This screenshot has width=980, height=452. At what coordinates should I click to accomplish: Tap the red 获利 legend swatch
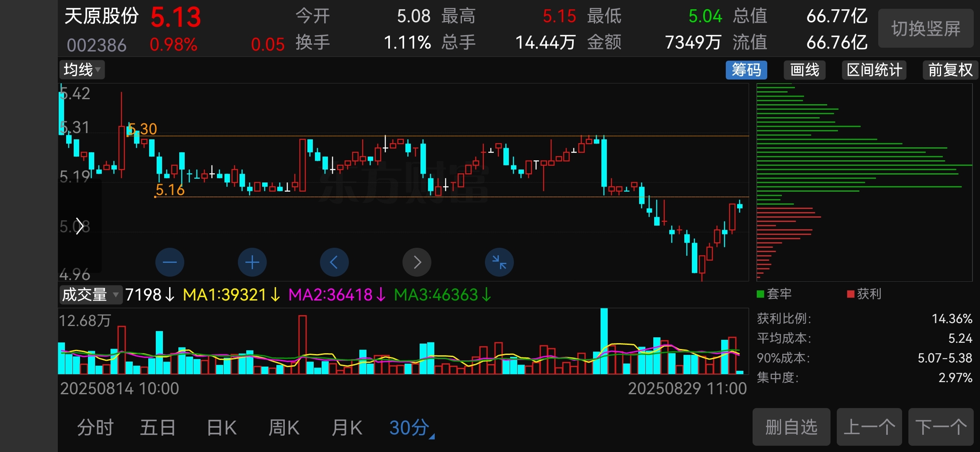click(851, 294)
